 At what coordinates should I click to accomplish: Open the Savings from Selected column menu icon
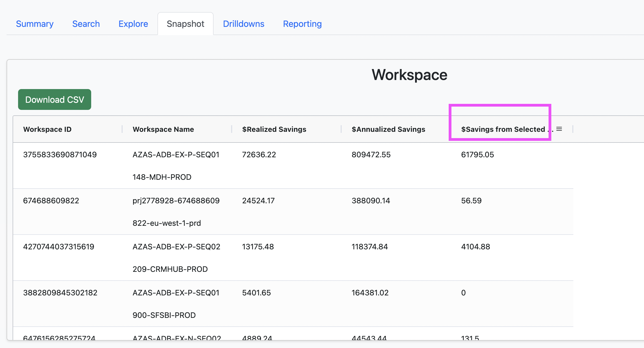(x=559, y=129)
